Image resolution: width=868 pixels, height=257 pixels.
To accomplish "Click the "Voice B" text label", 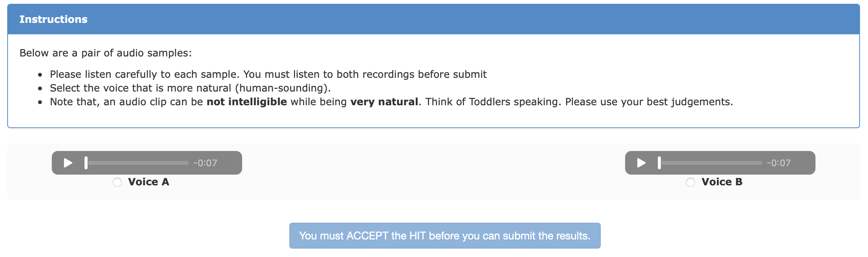I will coord(722,182).
